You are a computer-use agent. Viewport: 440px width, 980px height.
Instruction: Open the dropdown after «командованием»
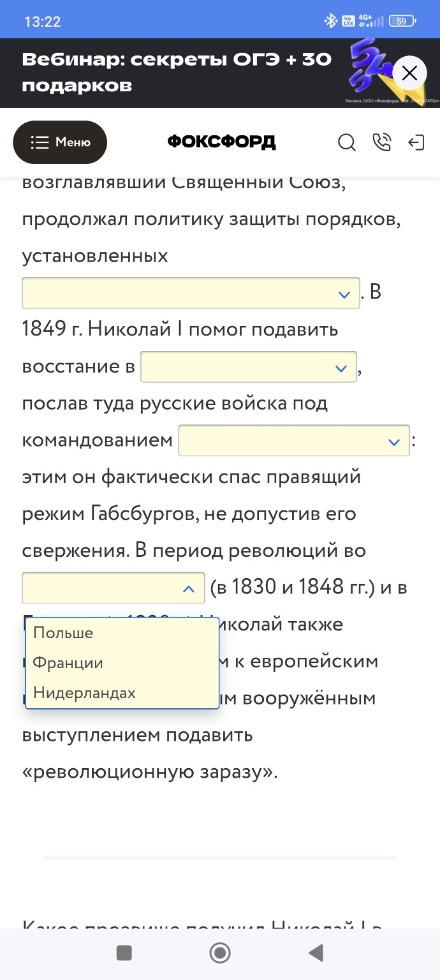click(293, 440)
